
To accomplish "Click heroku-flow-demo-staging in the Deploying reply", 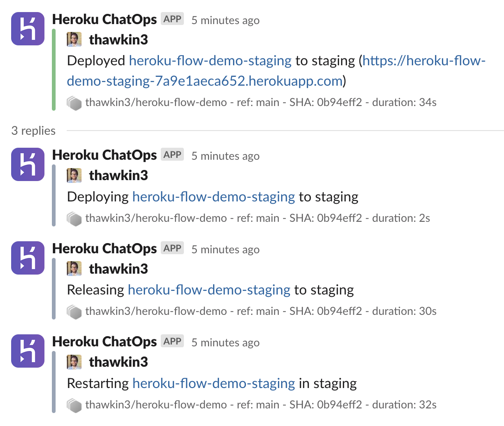I will (x=214, y=197).
